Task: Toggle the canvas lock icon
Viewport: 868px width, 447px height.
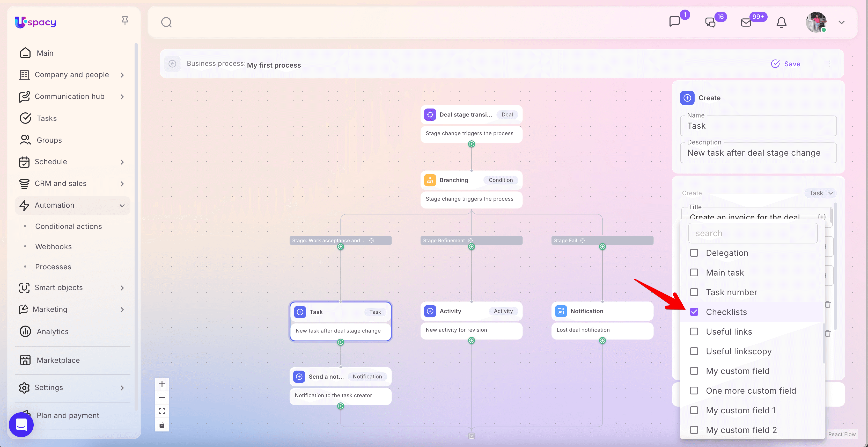Action: tap(162, 425)
